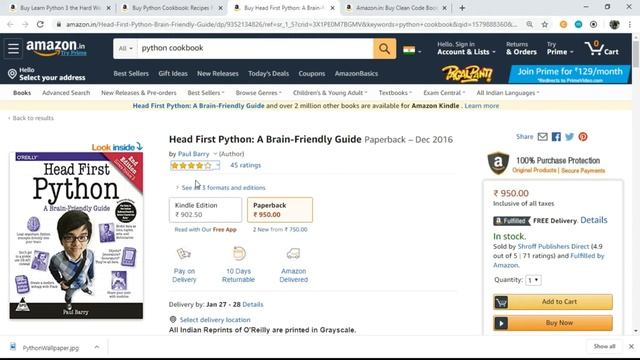Click the orange search magnifier button
Screen dimensions: 640x360
pos(384,49)
